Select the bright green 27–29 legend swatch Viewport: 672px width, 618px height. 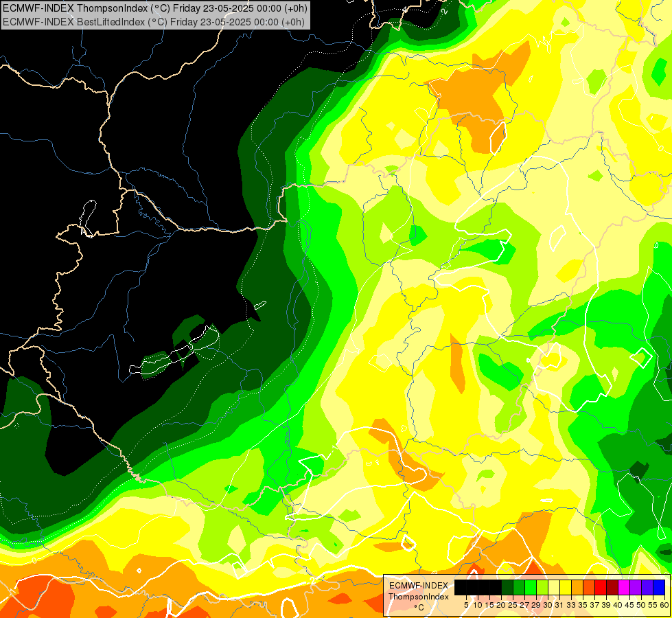531,587
